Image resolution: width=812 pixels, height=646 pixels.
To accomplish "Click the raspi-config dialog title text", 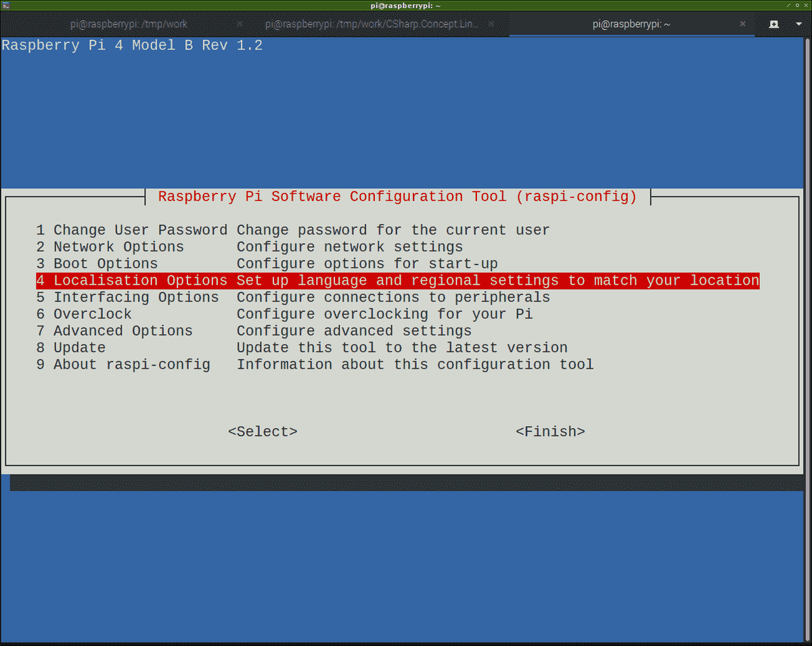I will point(398,197).
